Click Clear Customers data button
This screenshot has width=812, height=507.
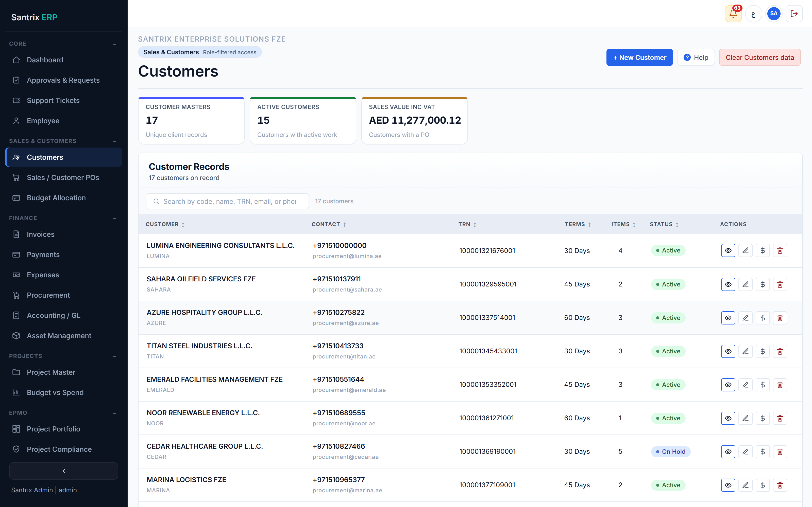click(760, 57)
